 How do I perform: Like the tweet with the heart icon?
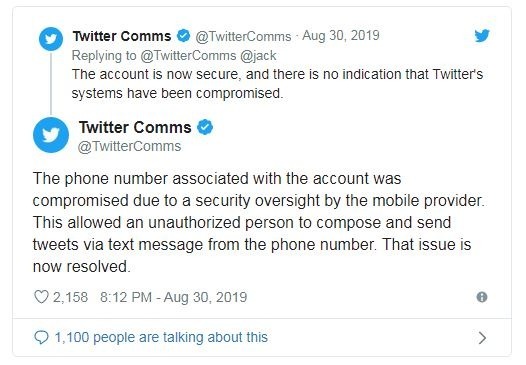click(x=41, y=297)
